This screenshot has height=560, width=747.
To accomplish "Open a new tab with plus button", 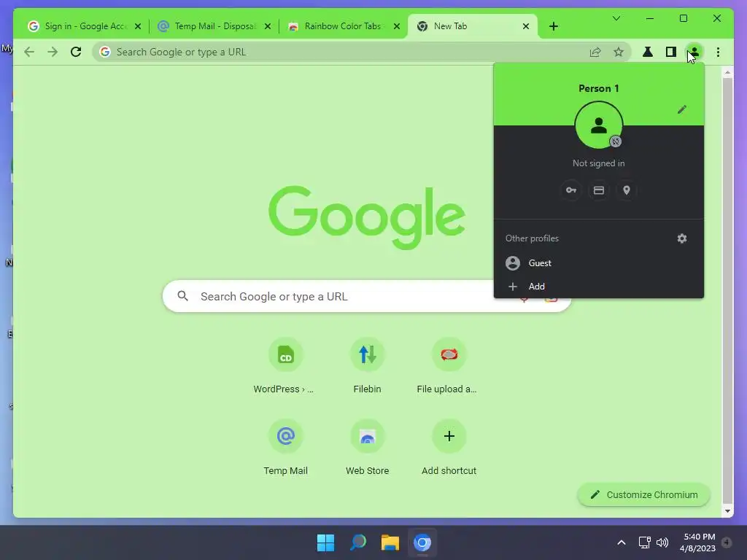I will click(x=554, y=26).
